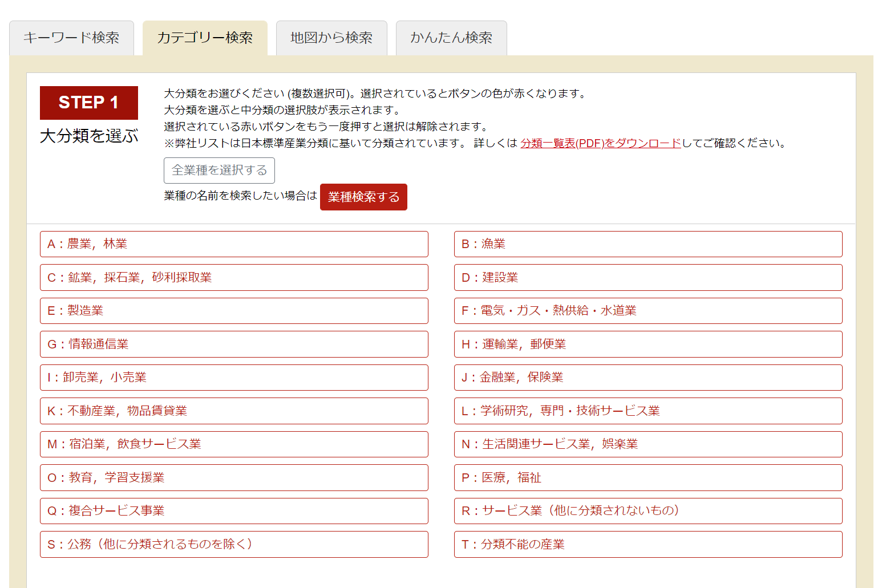886x588 pixels.
Task: Select category E：製造業
Action: (x=234, y=311)
